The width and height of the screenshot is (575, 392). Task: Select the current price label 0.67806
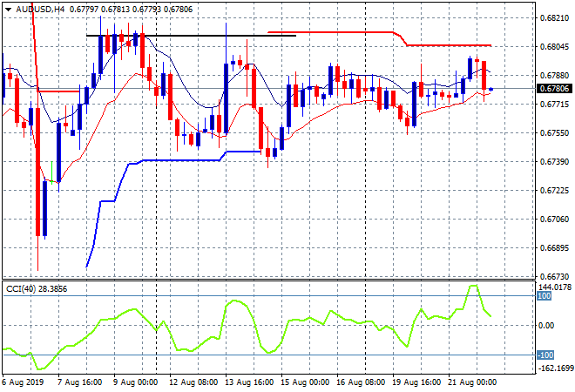554,89
